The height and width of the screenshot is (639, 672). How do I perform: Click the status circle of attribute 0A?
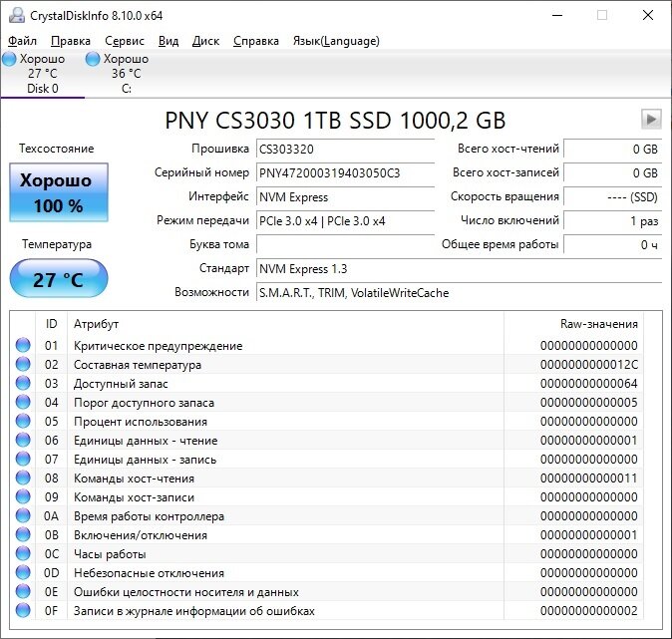pyautogui.click(x=23, y=515)
